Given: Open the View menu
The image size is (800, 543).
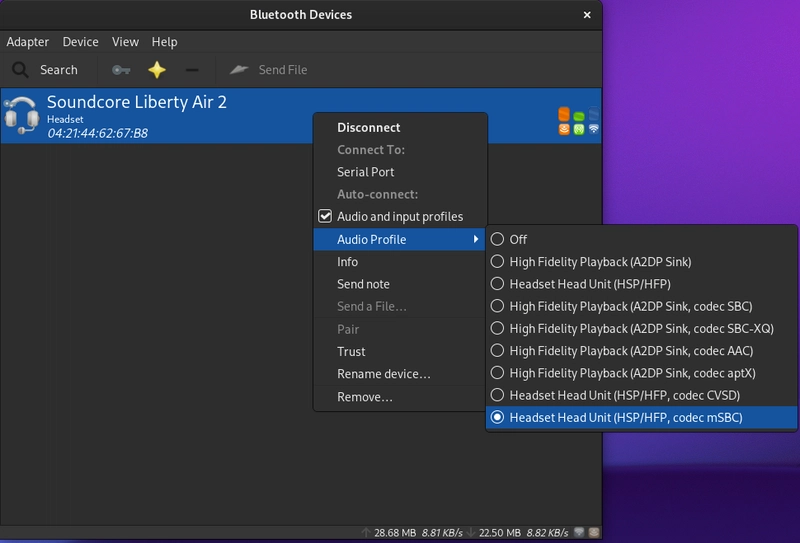Looking at the screenshot, I should tap(125, 42).
